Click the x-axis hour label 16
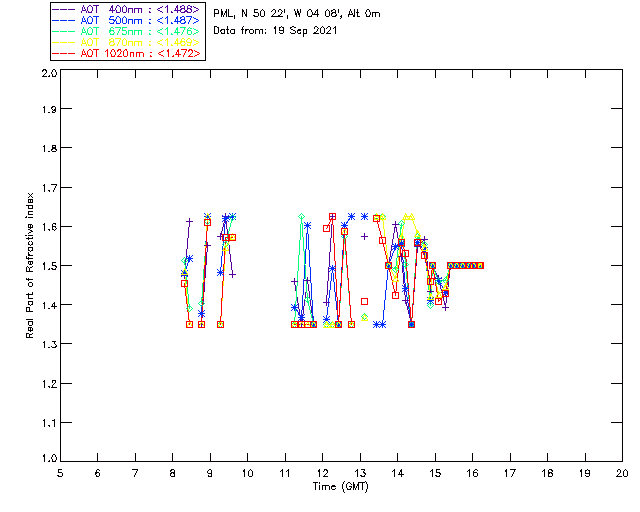640x512 pixels. 473,473
